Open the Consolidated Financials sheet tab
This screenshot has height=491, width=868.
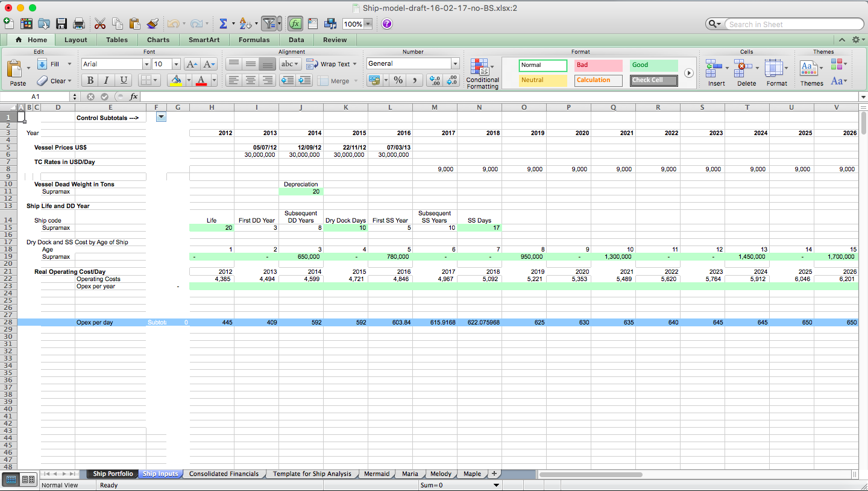click(224, 474)
